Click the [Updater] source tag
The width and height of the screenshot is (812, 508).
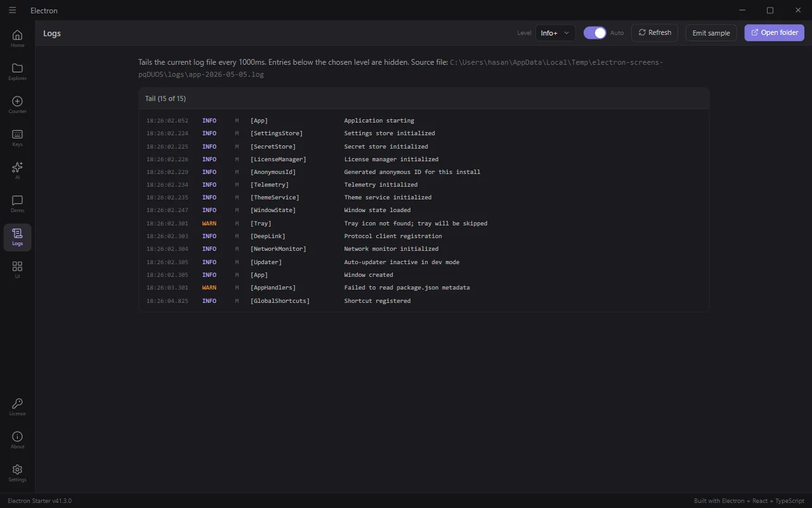pyautogui.click(x=266, y=262)
